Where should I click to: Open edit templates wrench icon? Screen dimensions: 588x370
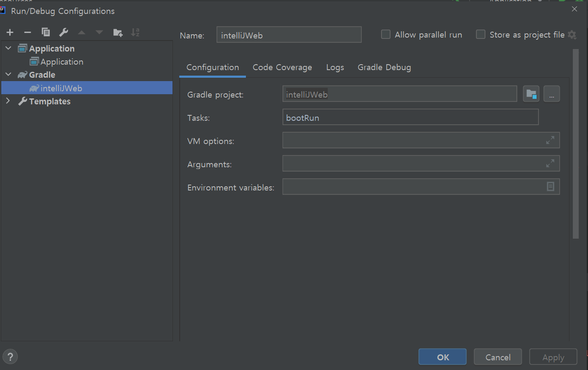point(64,32)
